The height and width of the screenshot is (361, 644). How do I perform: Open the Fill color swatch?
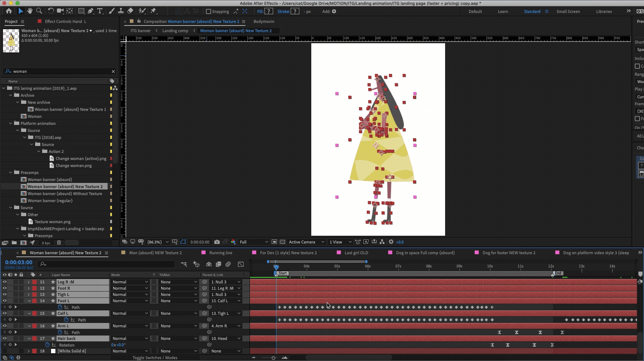pyautogui.click(x=269, y=11)
